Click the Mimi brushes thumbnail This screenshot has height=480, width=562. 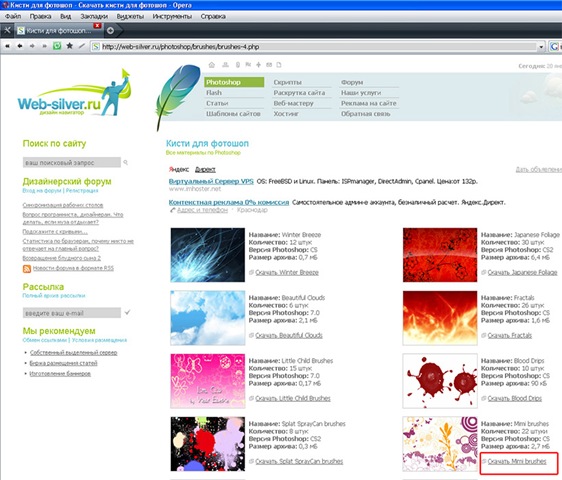(440, 444)
